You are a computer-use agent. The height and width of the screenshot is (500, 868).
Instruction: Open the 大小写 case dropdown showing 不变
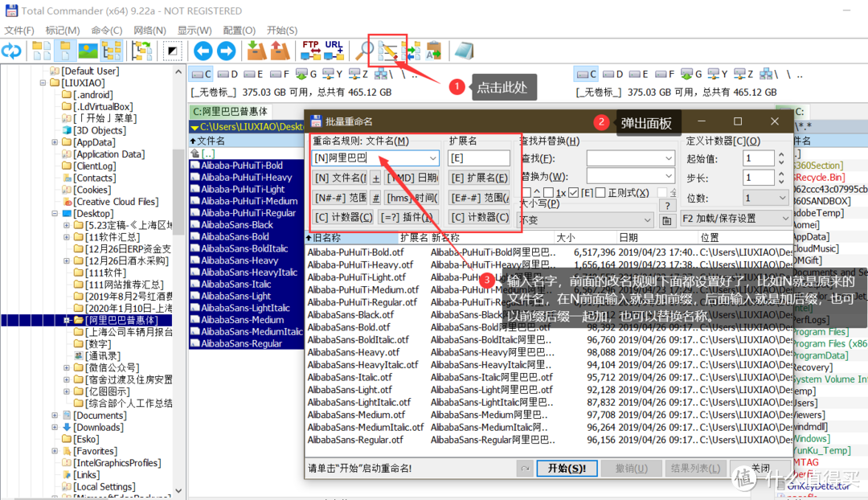pos(586,219)
